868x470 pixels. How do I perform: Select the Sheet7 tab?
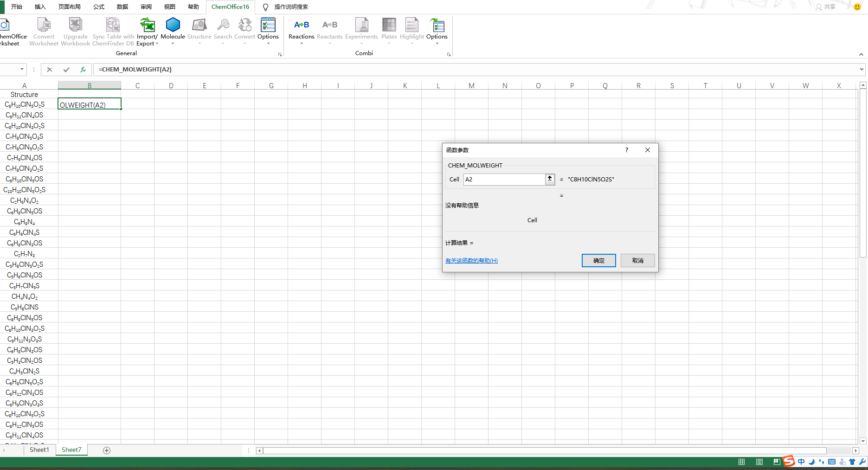pyautogui.click(x=71, y=450)
